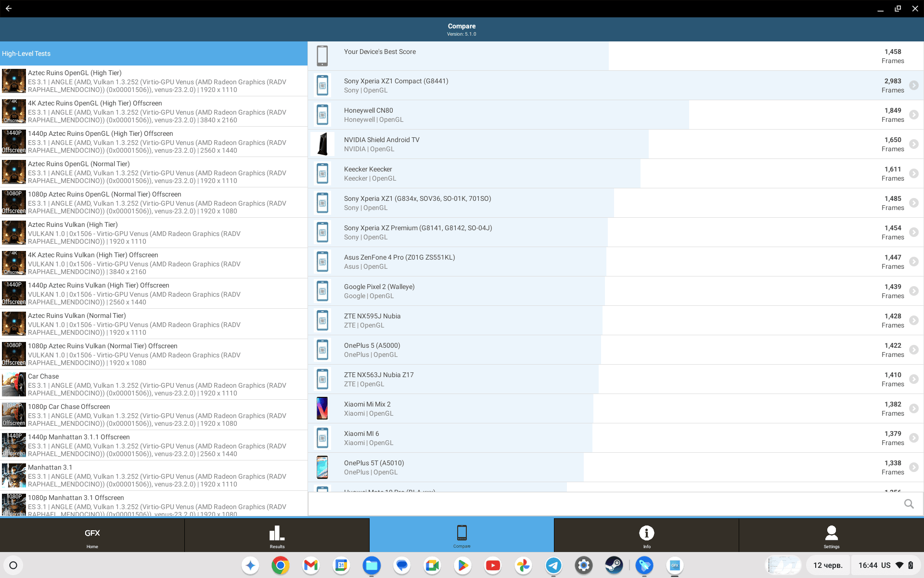Viewport: 924px width, 578px height.
Task: Launch Steam from shelf
Action: pyautogui.click(x=614, y=565)
